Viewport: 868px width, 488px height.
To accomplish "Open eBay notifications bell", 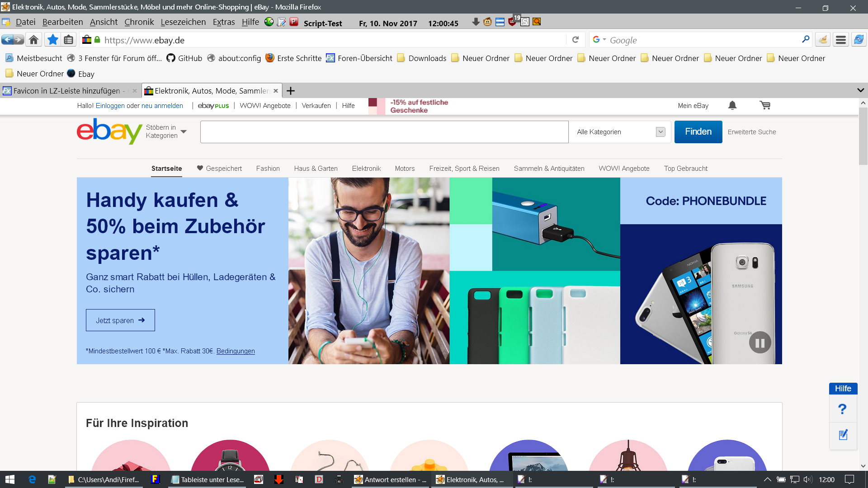I will pos(732,105).
